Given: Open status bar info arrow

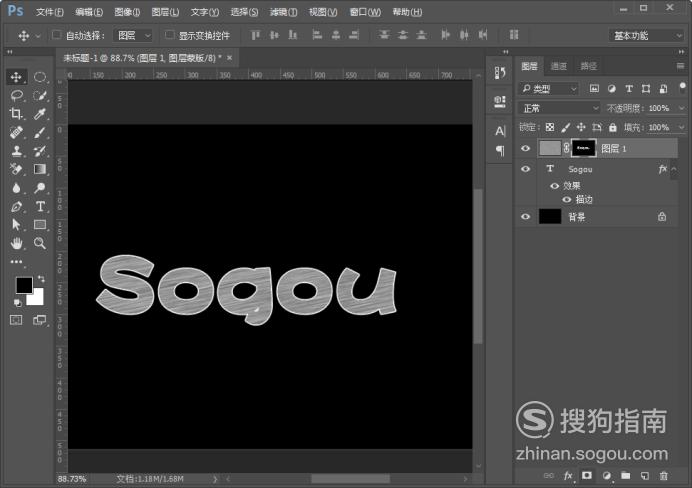Looking at the screenshot, I should pyautogui.click(x=215, y=479).
